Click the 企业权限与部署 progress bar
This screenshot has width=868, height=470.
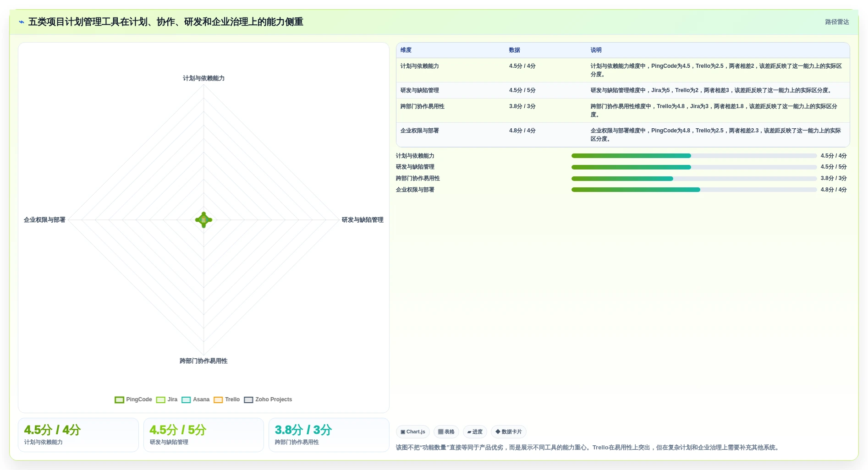pyautogui.click(x=694, y=190)
